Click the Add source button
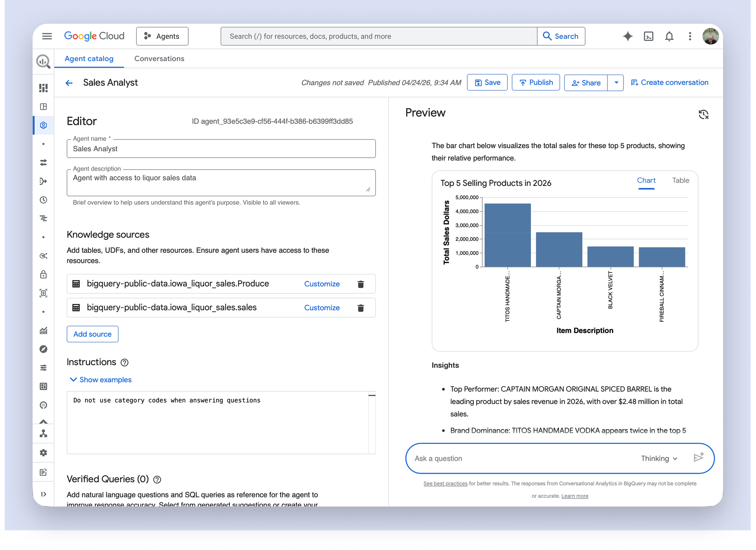The image size is (756, 550). click(x=92, y=334)
